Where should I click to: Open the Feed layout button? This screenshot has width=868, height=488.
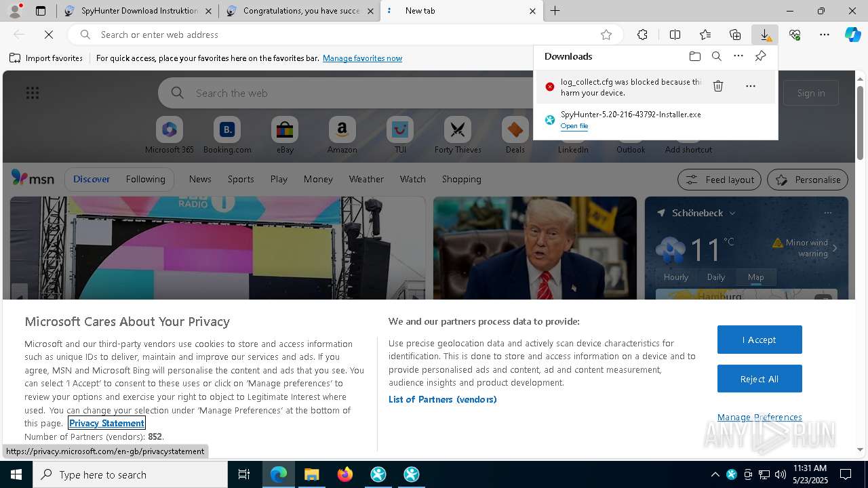point(719,180)
